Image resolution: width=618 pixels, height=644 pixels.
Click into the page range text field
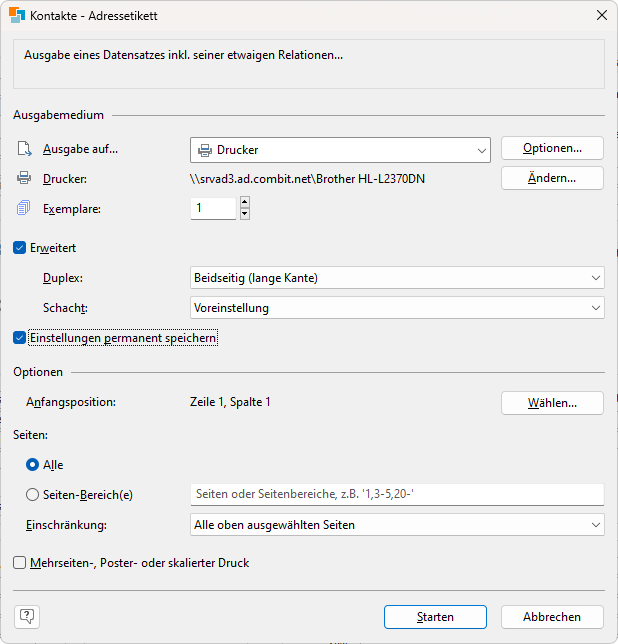[397, 494]
